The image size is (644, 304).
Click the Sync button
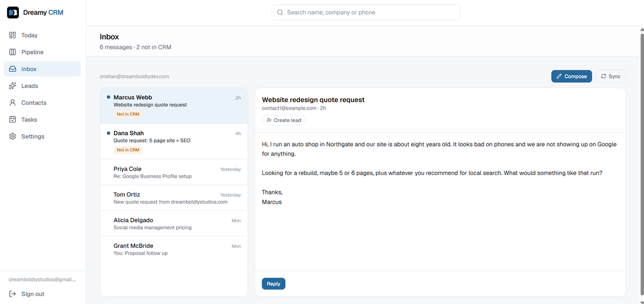click(x=611, y=76)
